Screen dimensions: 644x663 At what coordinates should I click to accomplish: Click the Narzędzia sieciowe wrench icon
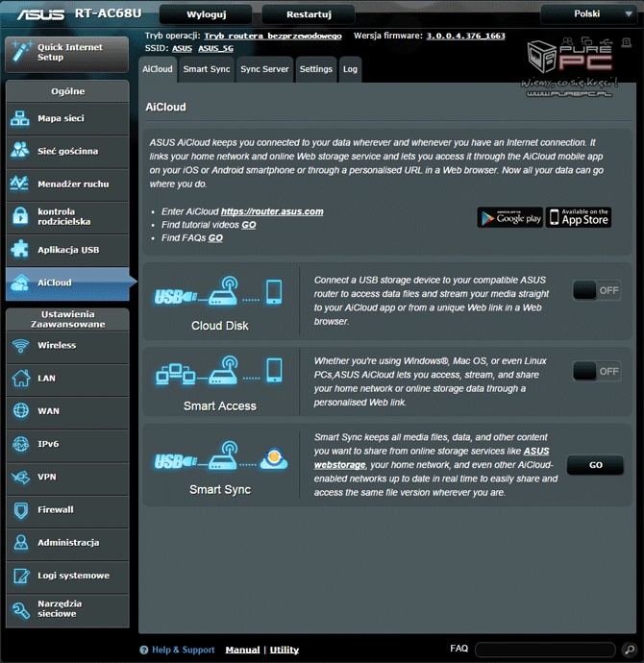pos(21,609)
